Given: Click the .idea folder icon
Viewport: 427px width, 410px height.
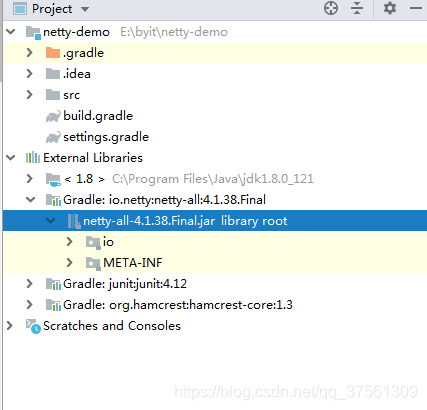Looking at the screenshot, I should click(53, 74).
